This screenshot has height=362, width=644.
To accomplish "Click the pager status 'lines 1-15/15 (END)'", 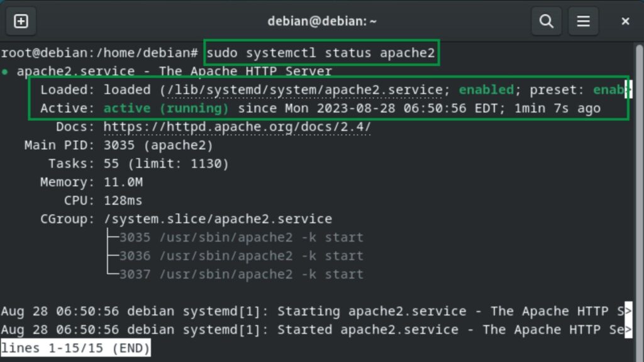I will (x=75, y=348).
